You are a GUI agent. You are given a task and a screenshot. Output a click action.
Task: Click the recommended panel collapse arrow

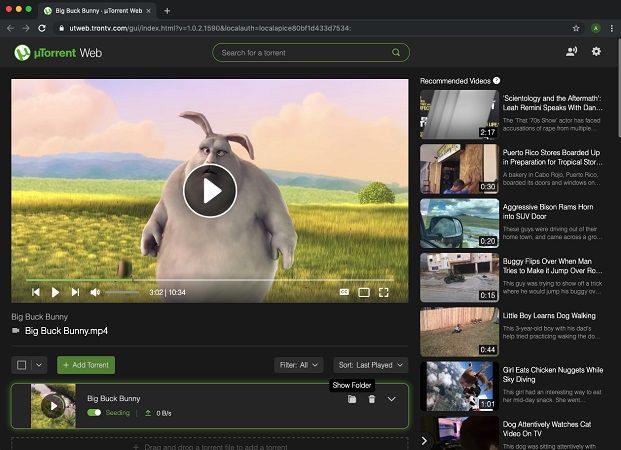coord(425,440)
